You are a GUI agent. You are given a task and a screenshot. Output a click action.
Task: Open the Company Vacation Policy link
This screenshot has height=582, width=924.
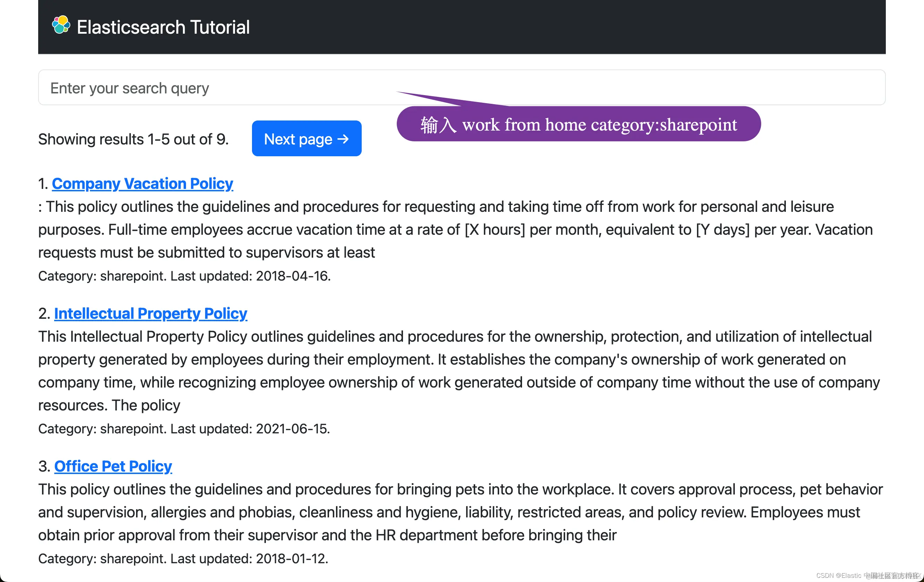[x=142, y=183]
